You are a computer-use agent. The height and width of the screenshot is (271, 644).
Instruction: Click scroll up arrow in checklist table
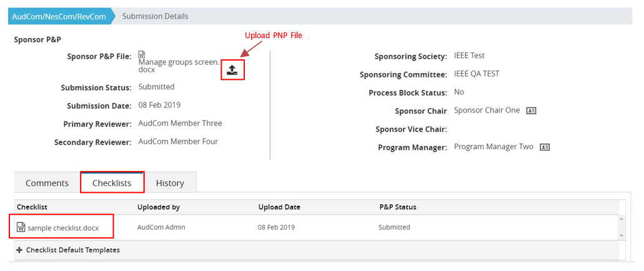622,219
